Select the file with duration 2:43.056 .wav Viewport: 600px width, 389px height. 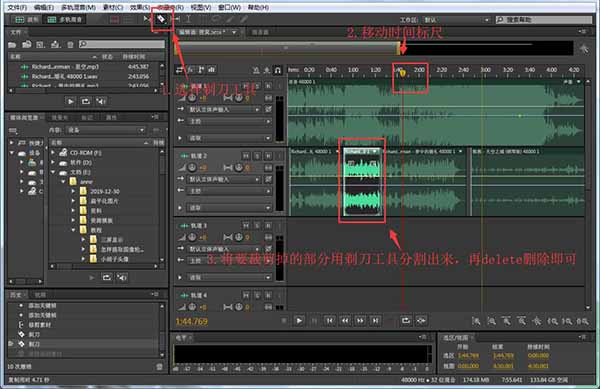(x=85, y=76)
